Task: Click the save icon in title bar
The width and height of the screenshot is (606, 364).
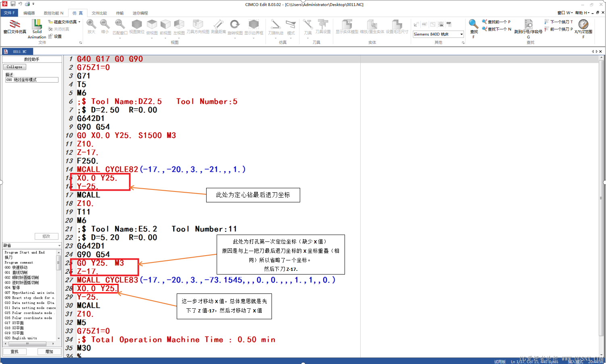Action: coord(13,4)
